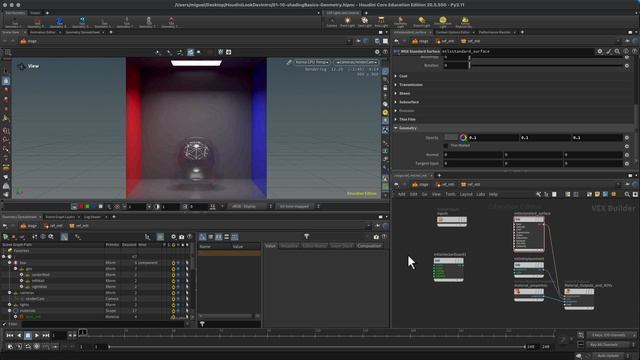The width and height of the screenshot is (640, 360).
Task: Play the animation in reverse
Action: click(x=19, y=335)
